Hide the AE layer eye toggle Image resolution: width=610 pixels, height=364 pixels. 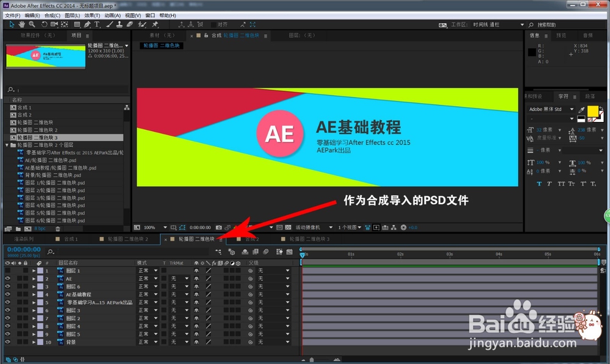click(x=7, y=279)
